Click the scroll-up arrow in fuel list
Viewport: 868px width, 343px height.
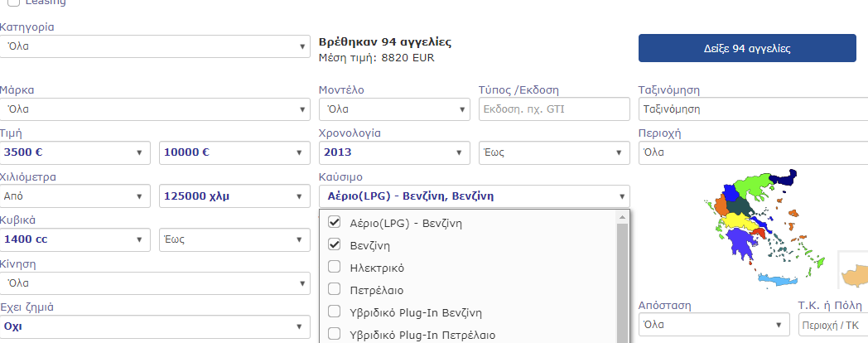[622, 217]
